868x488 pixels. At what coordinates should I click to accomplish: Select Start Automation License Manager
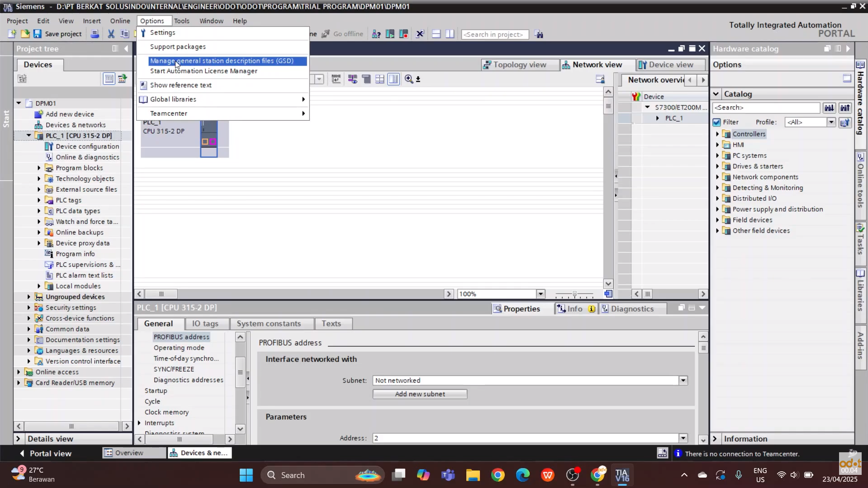[204, 71]
